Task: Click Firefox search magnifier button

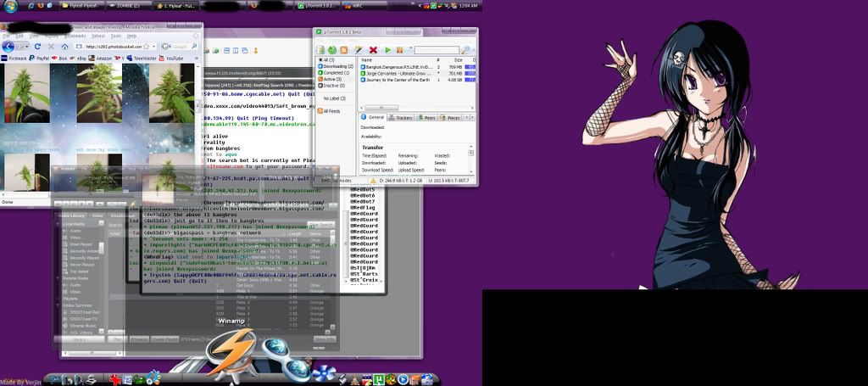Action: 196,47
